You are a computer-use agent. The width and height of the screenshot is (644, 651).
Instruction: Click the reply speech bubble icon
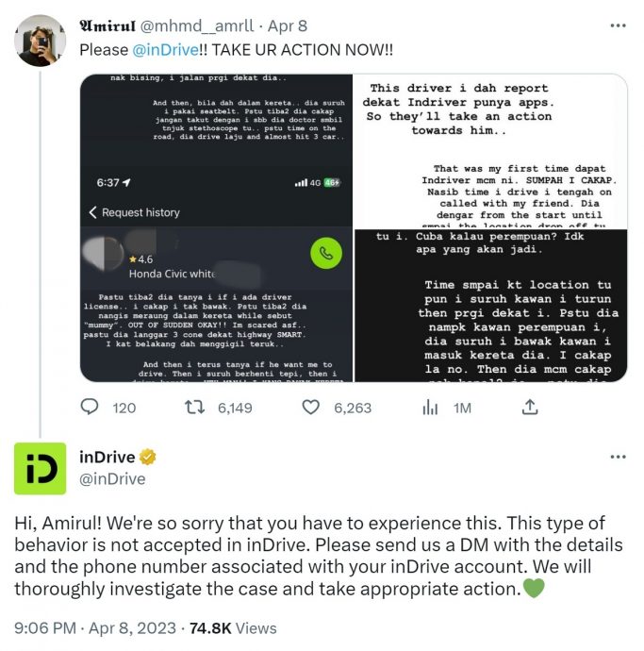click(x=91, y=408)
